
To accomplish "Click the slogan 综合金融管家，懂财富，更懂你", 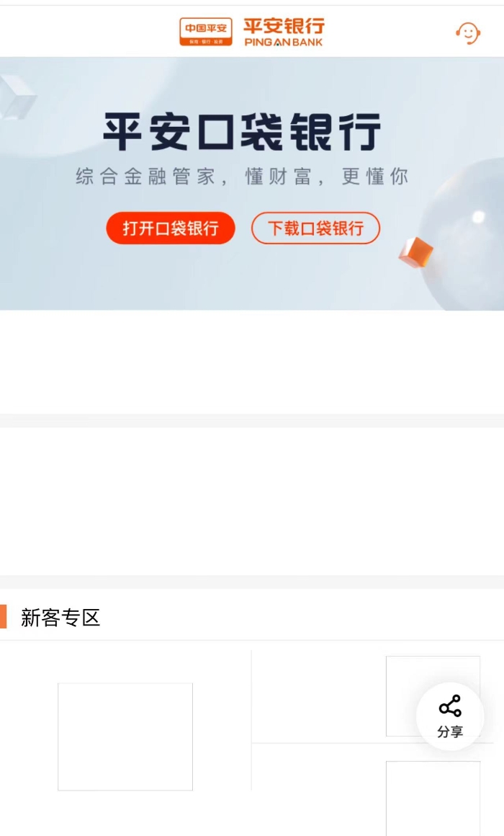I will 243,176.
